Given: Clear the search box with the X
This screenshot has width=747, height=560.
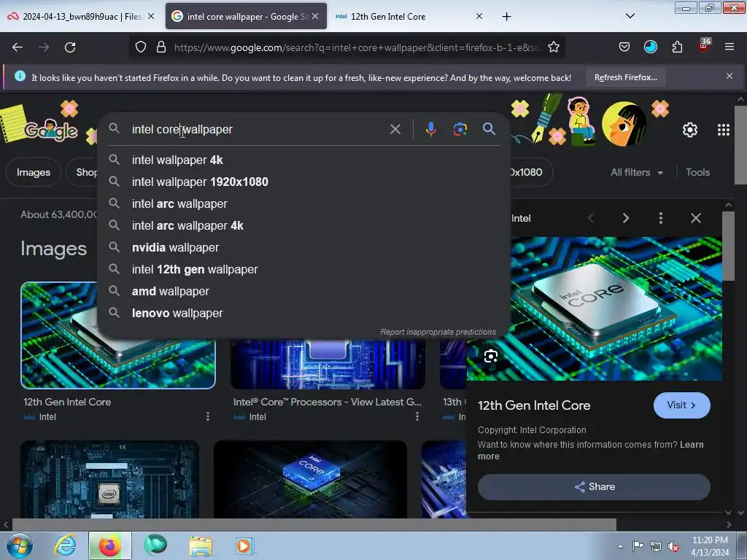Looking at the screenshot, I should tap(395, 129).
